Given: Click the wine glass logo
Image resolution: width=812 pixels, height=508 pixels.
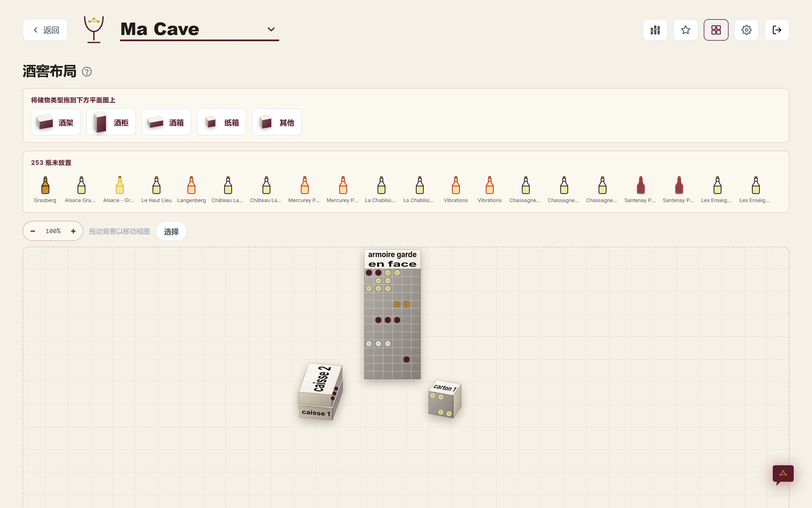Looking at the screenshot, I should (94, 30).
